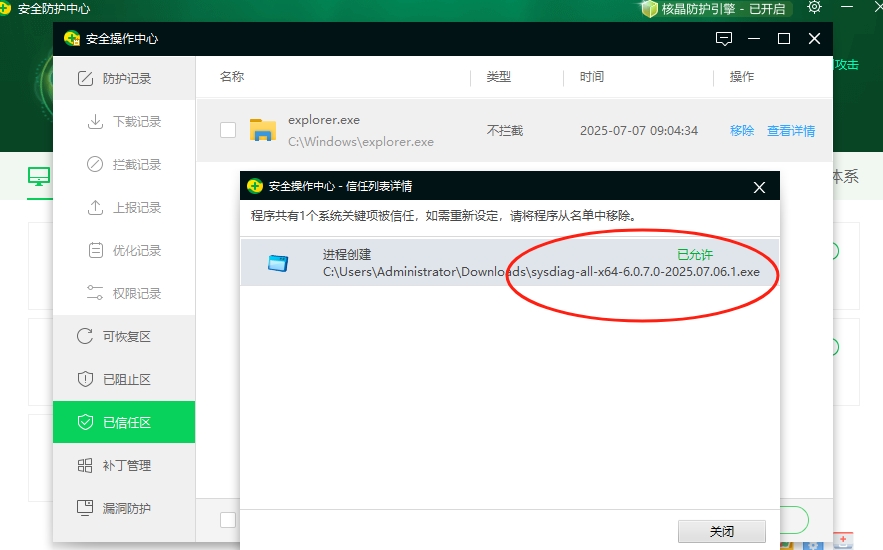Select the 已信任区 trusted zone tab
This screenshot has width=883, height=550.
[124, 423]
